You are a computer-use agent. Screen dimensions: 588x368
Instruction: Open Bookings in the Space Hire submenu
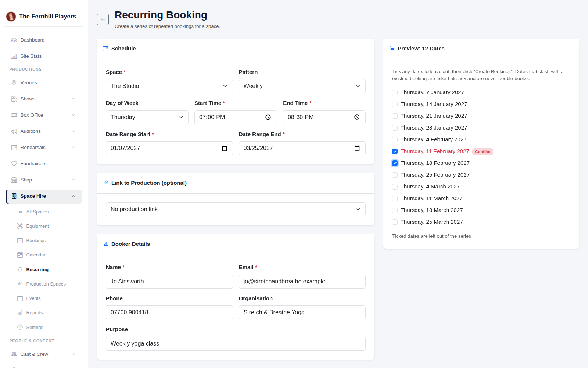pyautogui.click(x=36, y=241)
